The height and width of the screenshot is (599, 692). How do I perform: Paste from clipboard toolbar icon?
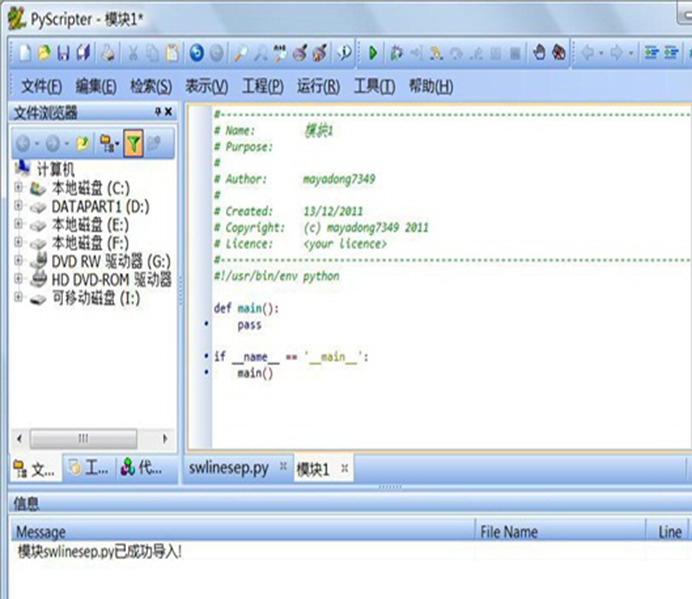[x=172, y=53]
